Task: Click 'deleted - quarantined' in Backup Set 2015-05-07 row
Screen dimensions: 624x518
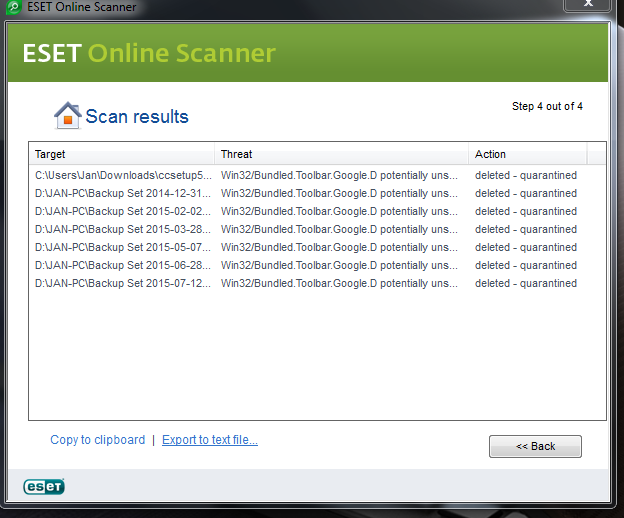Action: click(x=526, y=247)
